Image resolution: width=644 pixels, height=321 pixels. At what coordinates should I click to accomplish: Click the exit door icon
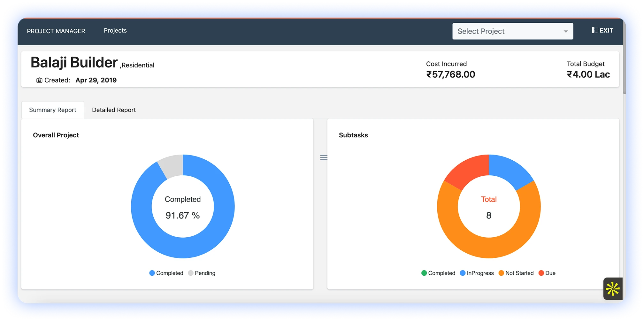pos(594,30)
